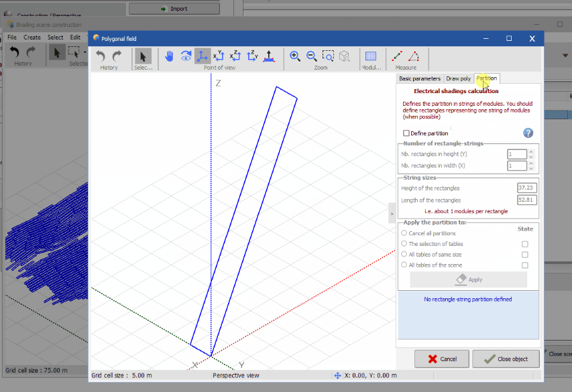This screenshot has width=572, height=392.
Task: Click the Import button
Action: pos(174,9)
